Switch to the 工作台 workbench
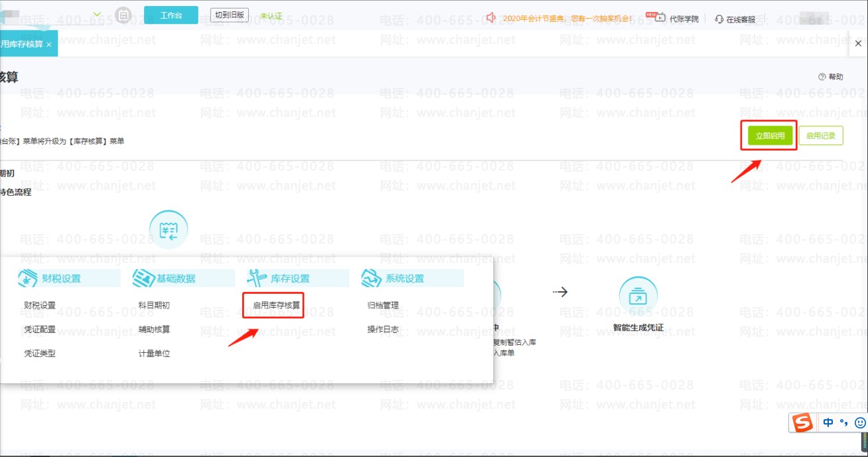868x457 pixels. 171,15
